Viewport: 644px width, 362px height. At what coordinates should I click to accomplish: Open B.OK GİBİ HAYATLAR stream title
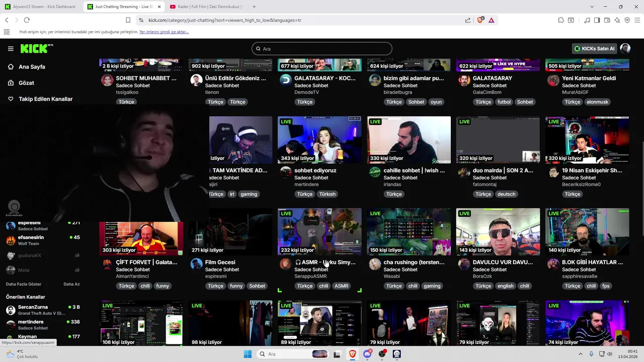tap(592, 262)
